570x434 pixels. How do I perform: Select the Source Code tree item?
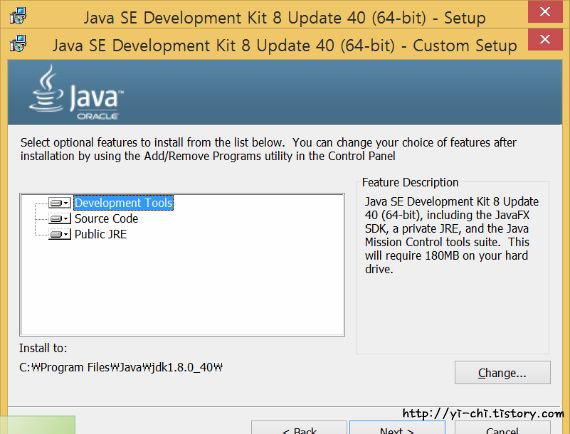[x=106, y=219]
